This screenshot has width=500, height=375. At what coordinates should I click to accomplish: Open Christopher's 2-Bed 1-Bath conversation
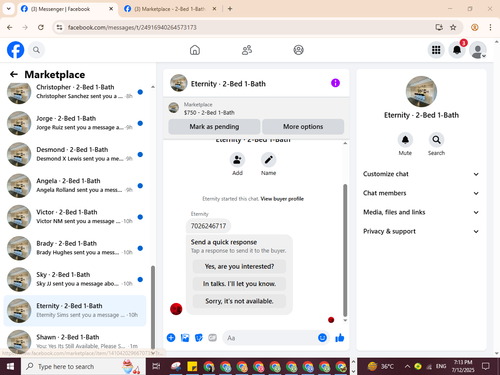click(75, 92)
